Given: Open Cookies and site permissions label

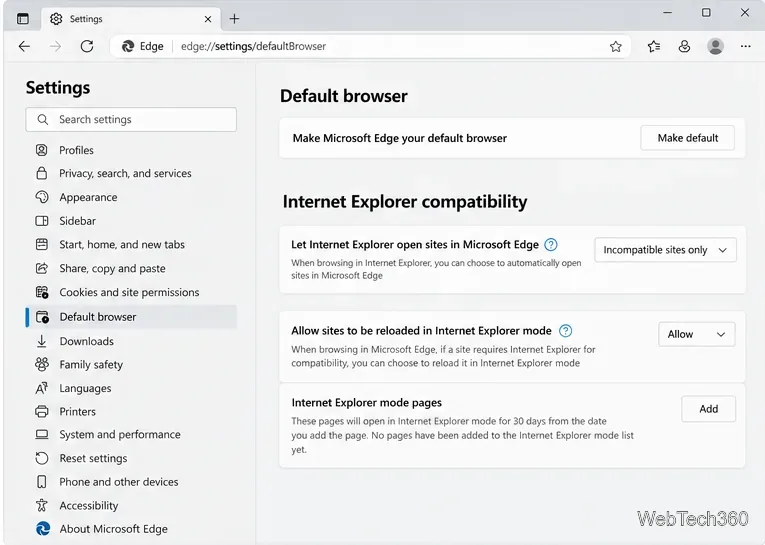Looking at the screenshot, I should (x=129, y=292).
